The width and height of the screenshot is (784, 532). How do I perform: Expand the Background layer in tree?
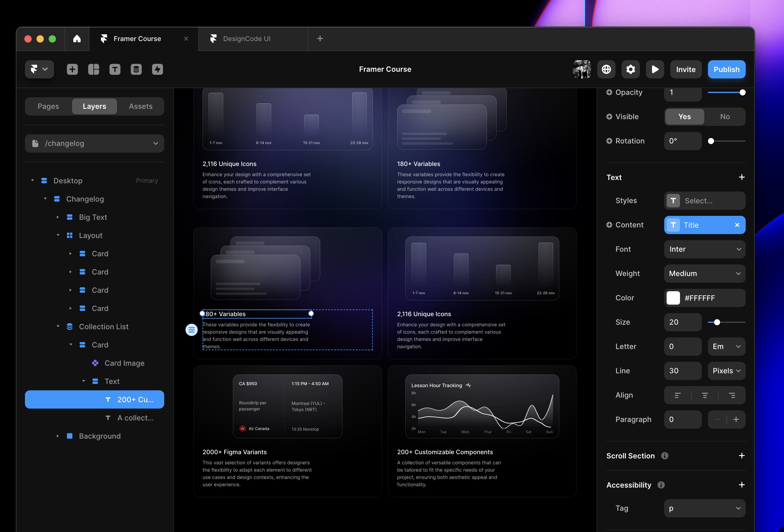58,436
